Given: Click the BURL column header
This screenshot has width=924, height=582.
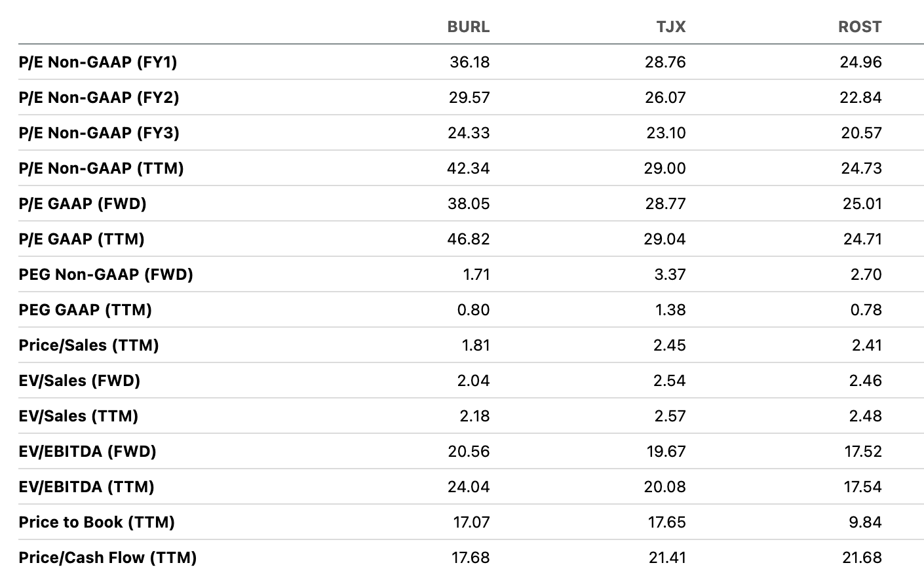Looking at the screenshot, I should coord(468,27).
